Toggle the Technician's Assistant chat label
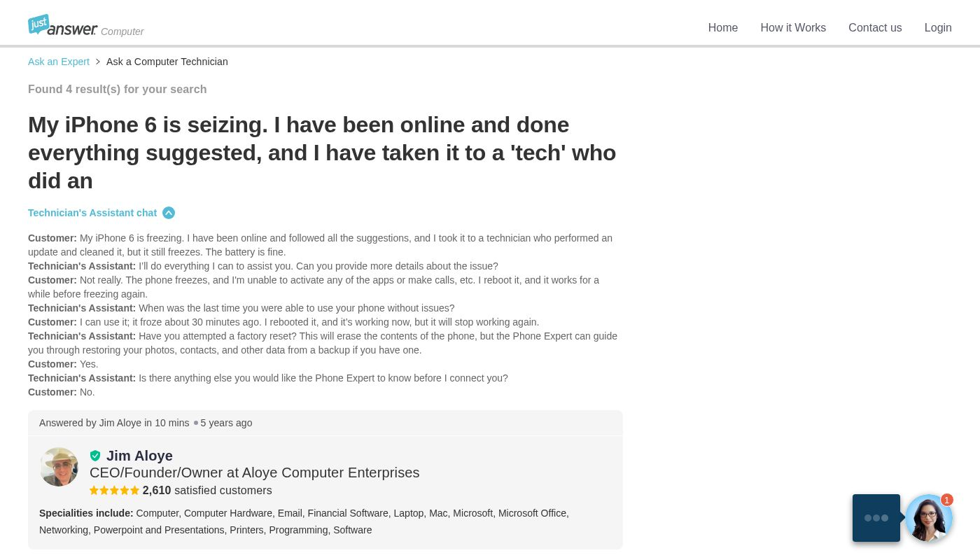 92,213
